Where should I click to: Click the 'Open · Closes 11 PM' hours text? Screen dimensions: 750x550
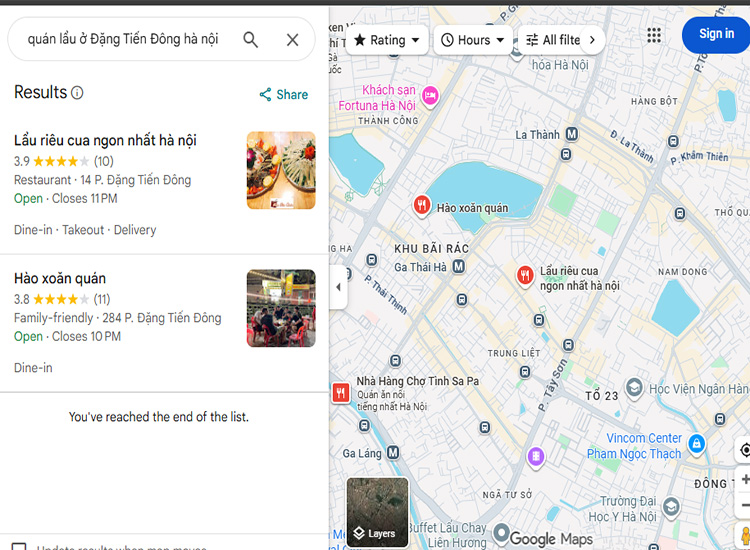point(66,198)
